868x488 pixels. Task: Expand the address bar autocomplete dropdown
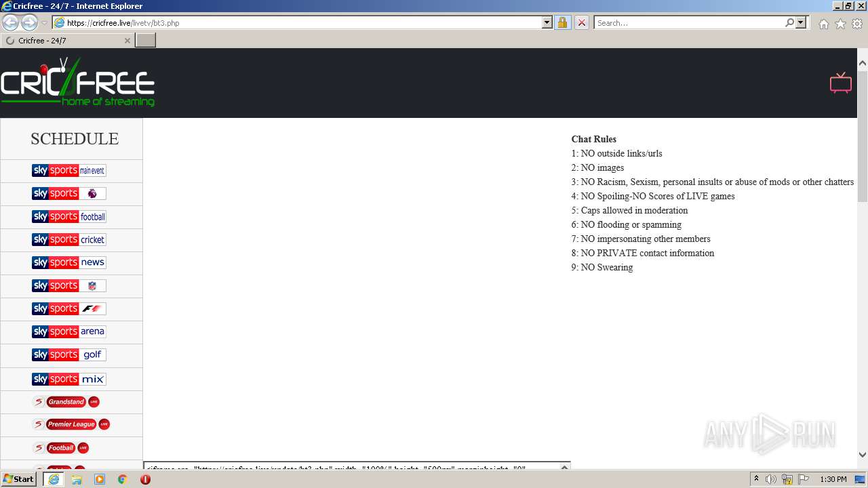(547, 23)
